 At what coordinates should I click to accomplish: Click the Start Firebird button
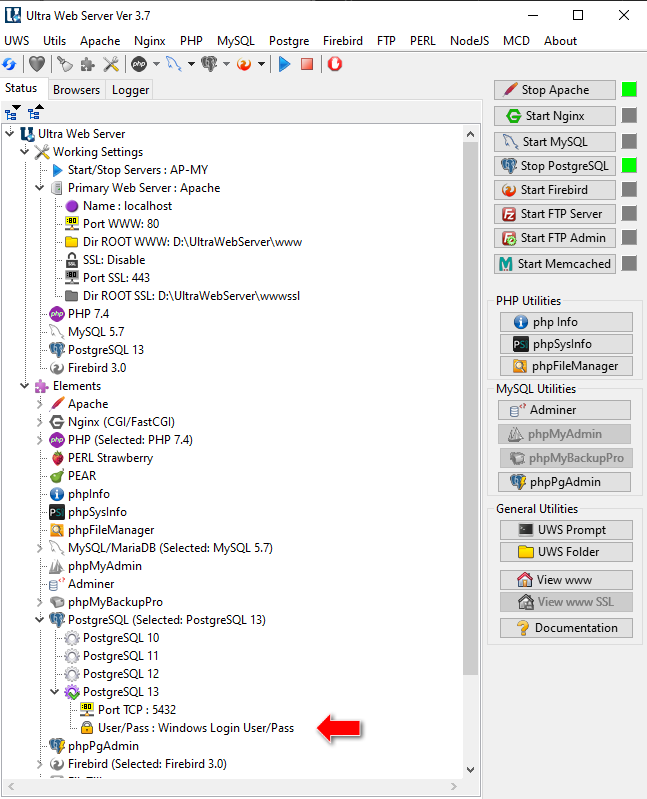pos(555,190)
